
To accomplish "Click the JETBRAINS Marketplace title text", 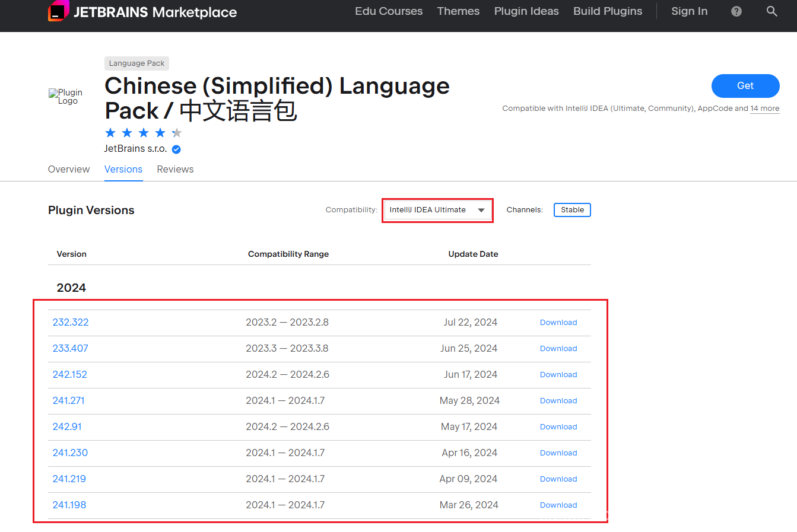I will click(155, 12).
